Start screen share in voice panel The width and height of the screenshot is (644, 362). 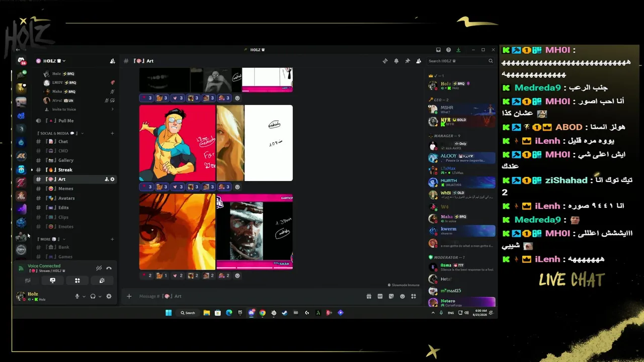click(52, 281)
